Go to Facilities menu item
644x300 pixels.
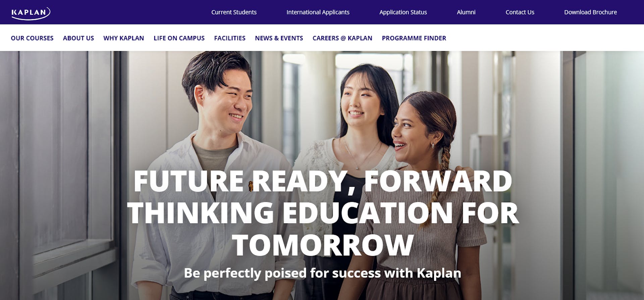[x=230, y=38]
